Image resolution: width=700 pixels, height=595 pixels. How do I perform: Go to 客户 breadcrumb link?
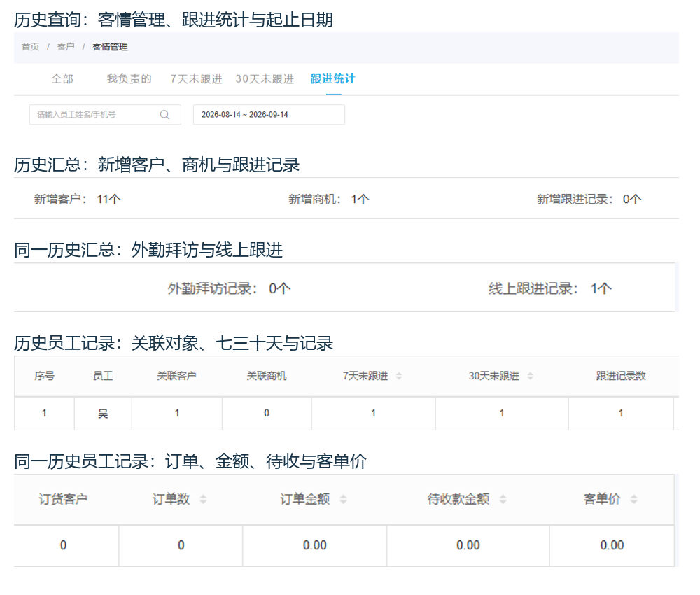66,47
